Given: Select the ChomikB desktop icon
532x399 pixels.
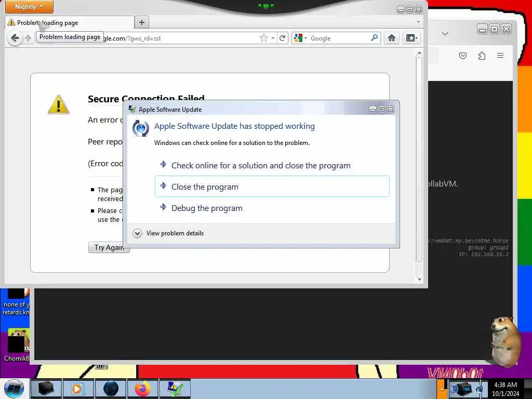Looking at the screenshot, I should point(16,345).
